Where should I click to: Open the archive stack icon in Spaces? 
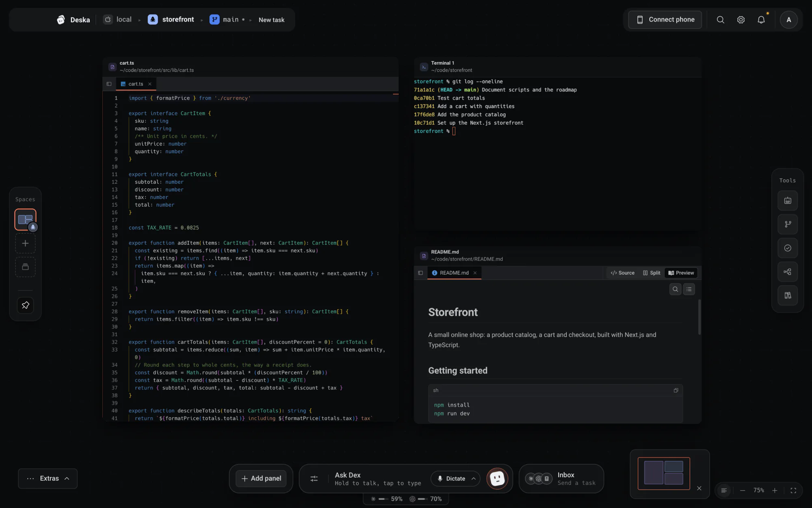click(x=25, y=267)
